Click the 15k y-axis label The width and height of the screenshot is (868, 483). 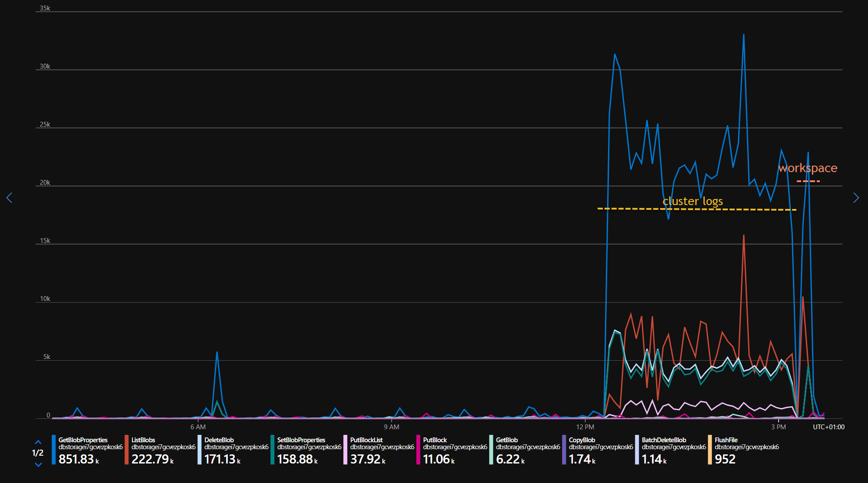(x=45, y=241)
